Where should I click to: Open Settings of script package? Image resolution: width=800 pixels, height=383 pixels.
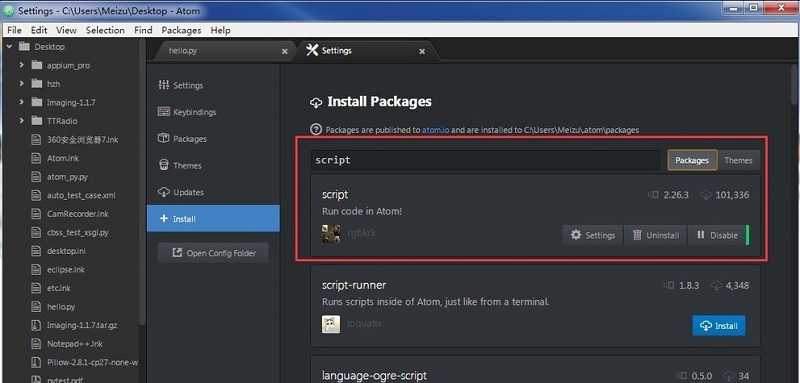click(x=593, y=235)
